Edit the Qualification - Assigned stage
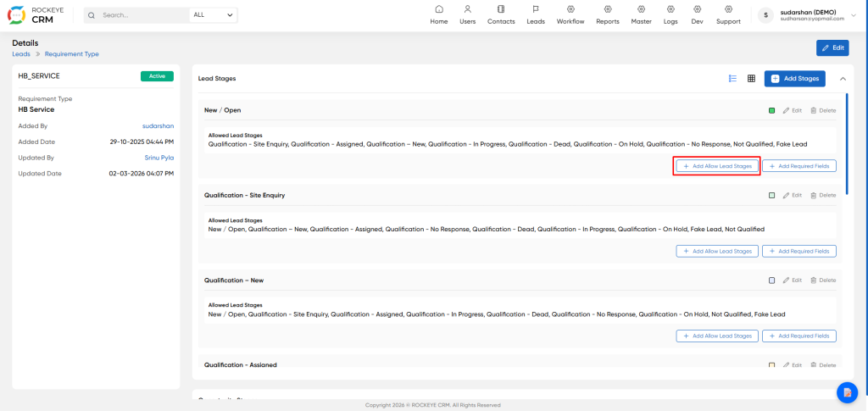 [793, 365]
